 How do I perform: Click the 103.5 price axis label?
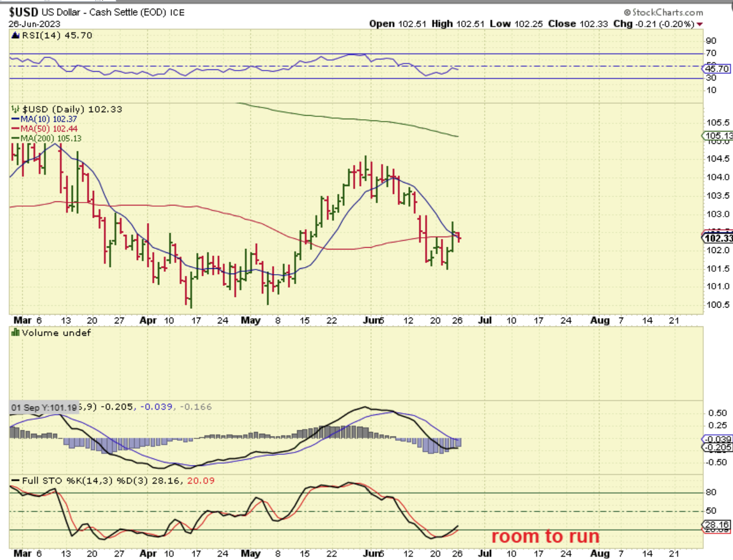tap(718, 195)
